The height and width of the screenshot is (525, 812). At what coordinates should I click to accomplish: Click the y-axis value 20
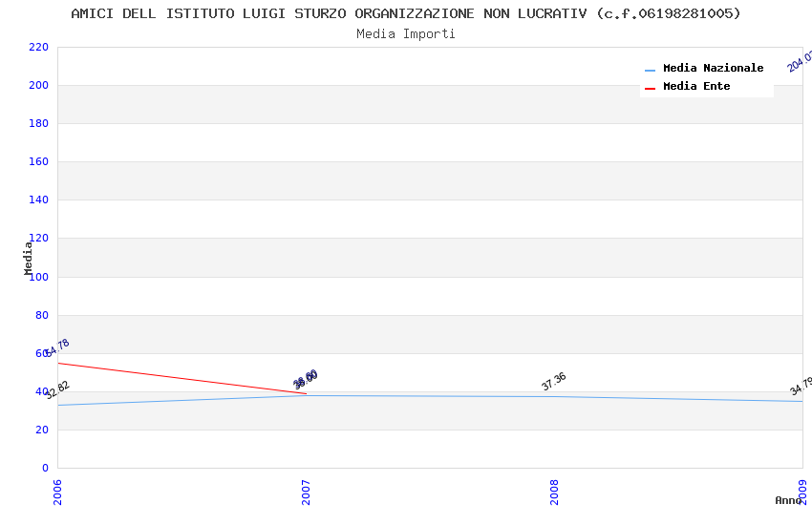click(41, 430)
